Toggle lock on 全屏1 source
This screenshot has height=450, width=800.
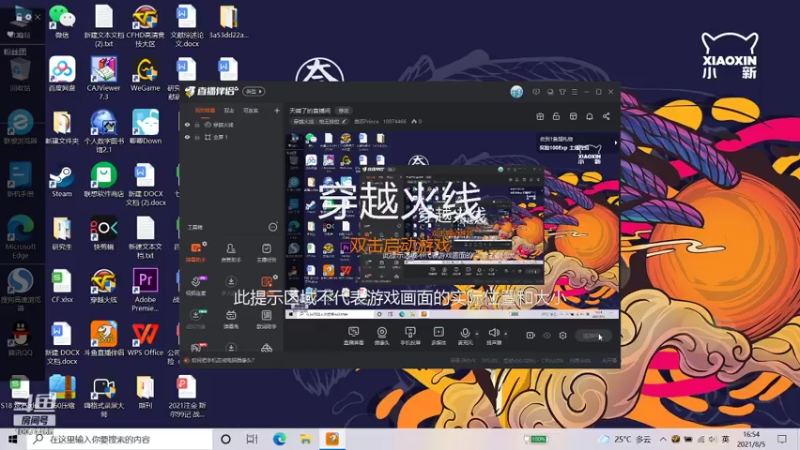(x=197, y=137)
